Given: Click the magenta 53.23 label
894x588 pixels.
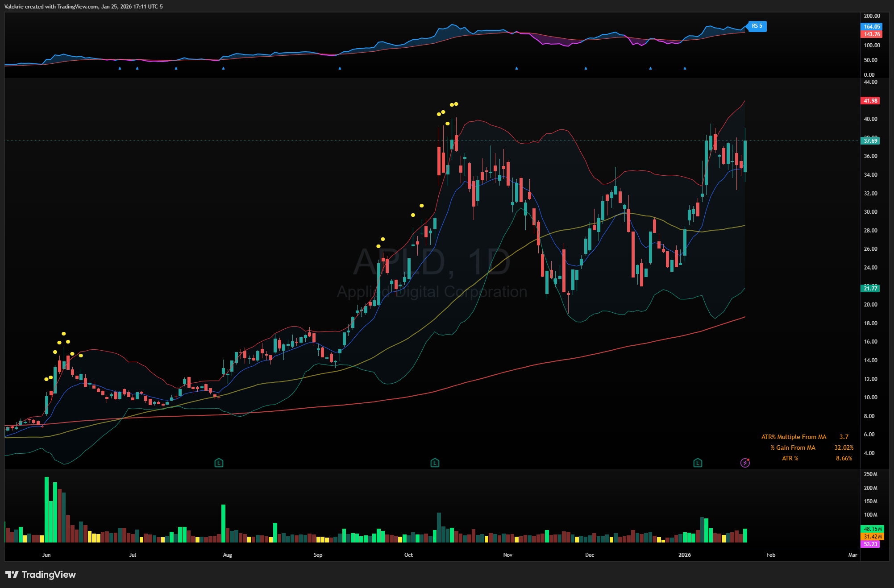Looking at the screenshot, I should pyautogui.click(x=870, y=544).
